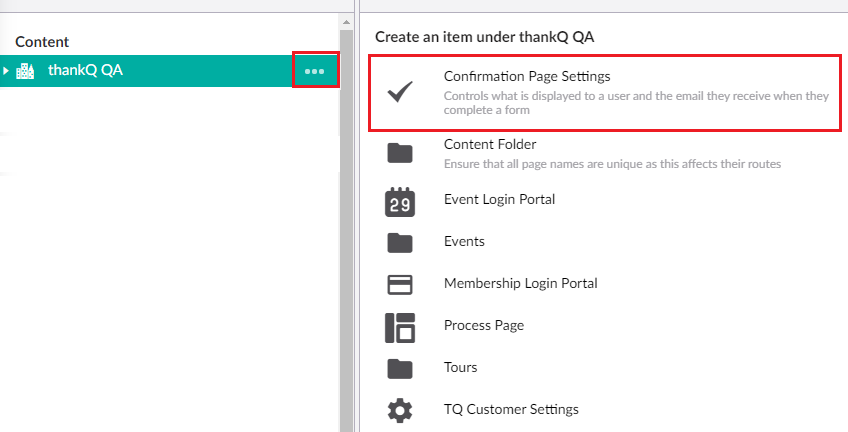Click the Confirmation Page Settings checkmark icon

click(x=400, y=92)
